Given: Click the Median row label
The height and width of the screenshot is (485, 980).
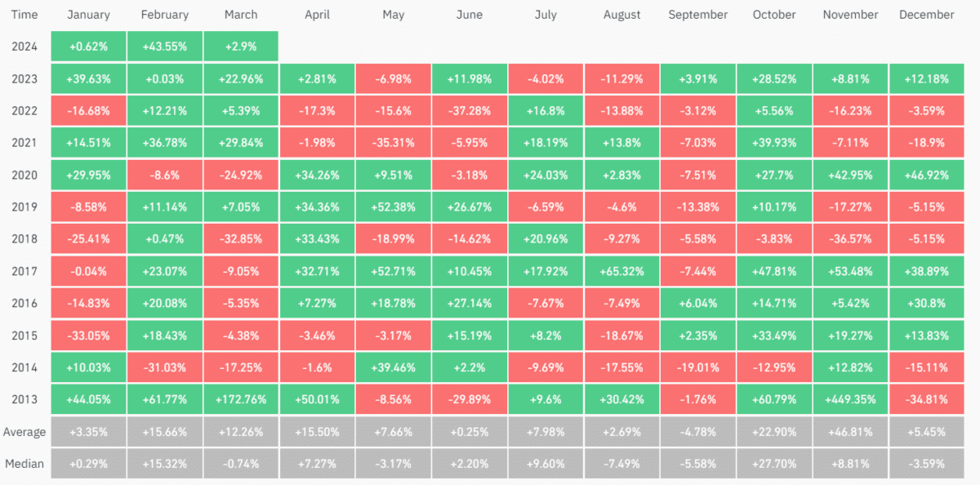Looking at the screenshot, I should click(24, 463).
